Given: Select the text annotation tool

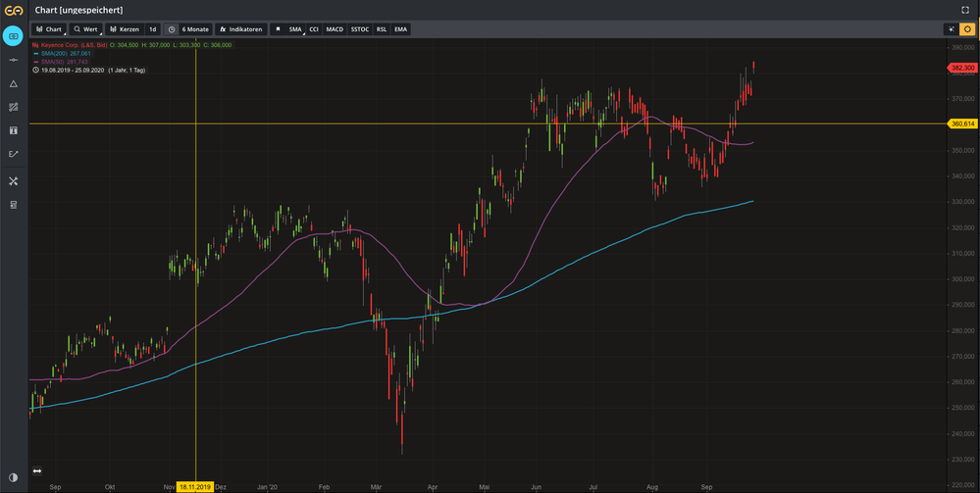Looking at the screenshot, I should (x=14, y=130).
